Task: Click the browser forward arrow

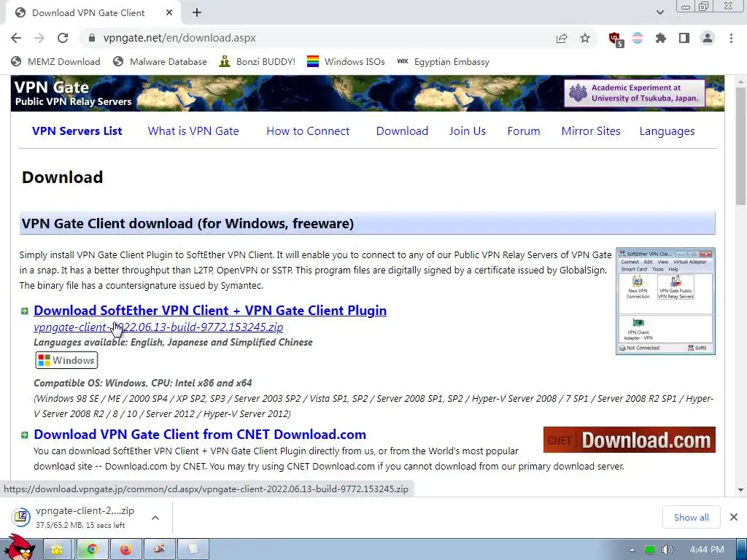Action: [39, 38]
